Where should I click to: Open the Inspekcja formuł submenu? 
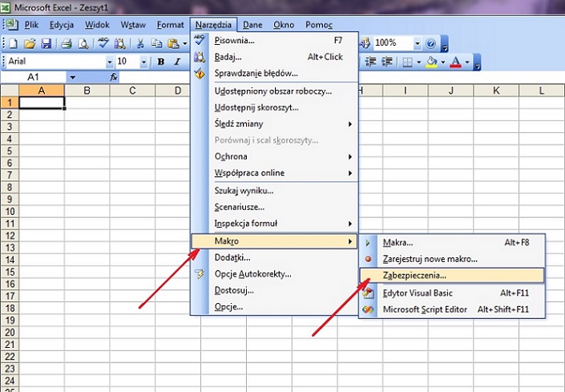tap(274, 224)
